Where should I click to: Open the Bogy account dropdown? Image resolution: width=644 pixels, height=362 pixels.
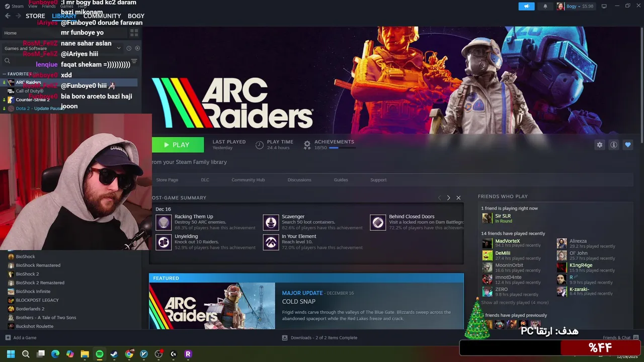(575, 6)
